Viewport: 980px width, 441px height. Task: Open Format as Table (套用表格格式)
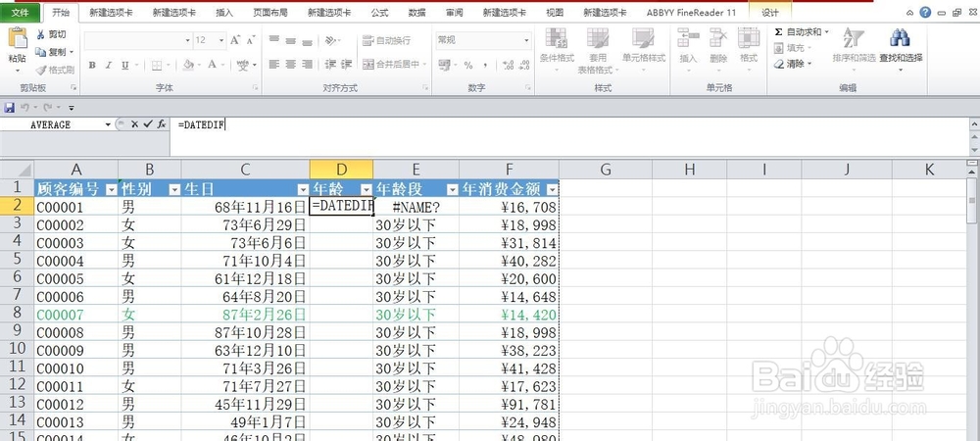(598, 50)
